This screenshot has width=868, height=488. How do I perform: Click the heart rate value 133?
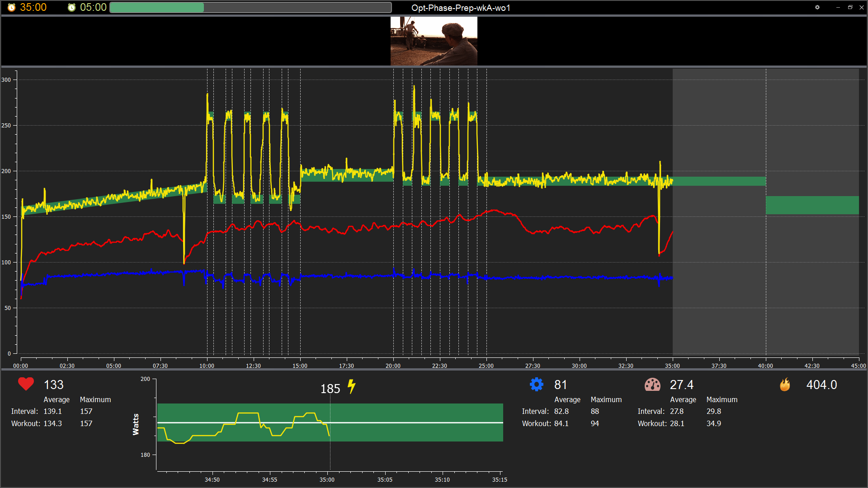click(x=53, y=385)
